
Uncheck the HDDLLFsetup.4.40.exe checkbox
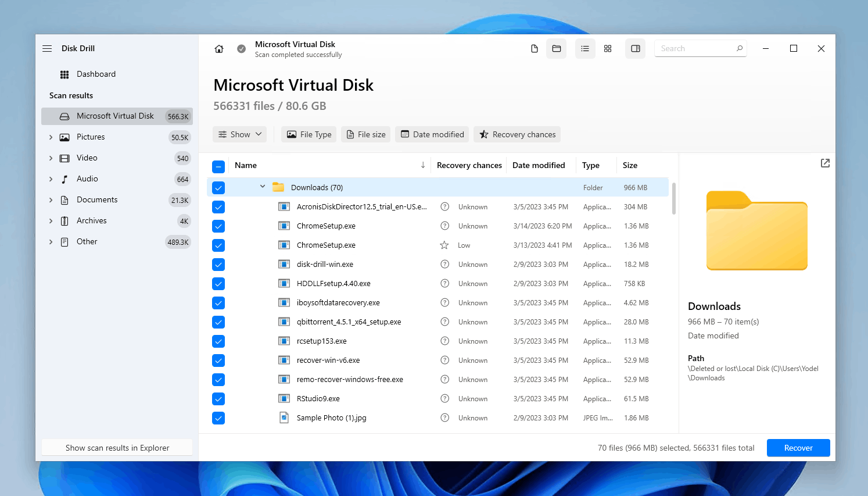click(218, 284)
